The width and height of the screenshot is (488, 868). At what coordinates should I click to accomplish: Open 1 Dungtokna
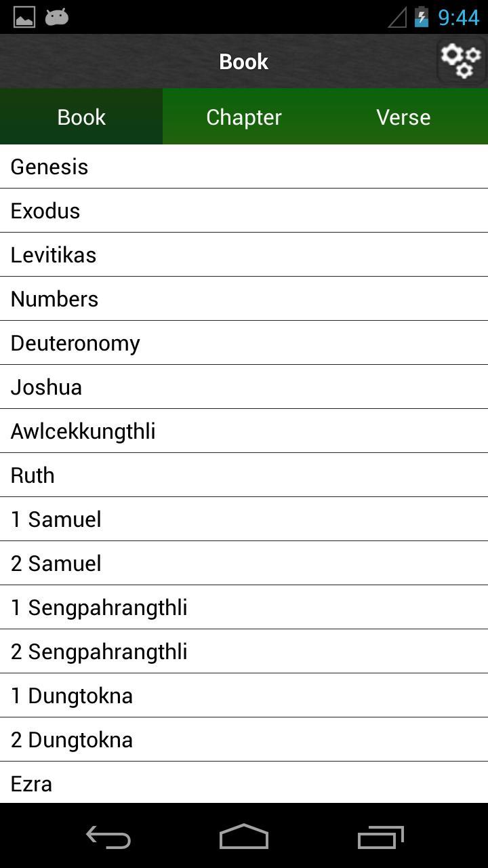point(244,695)
